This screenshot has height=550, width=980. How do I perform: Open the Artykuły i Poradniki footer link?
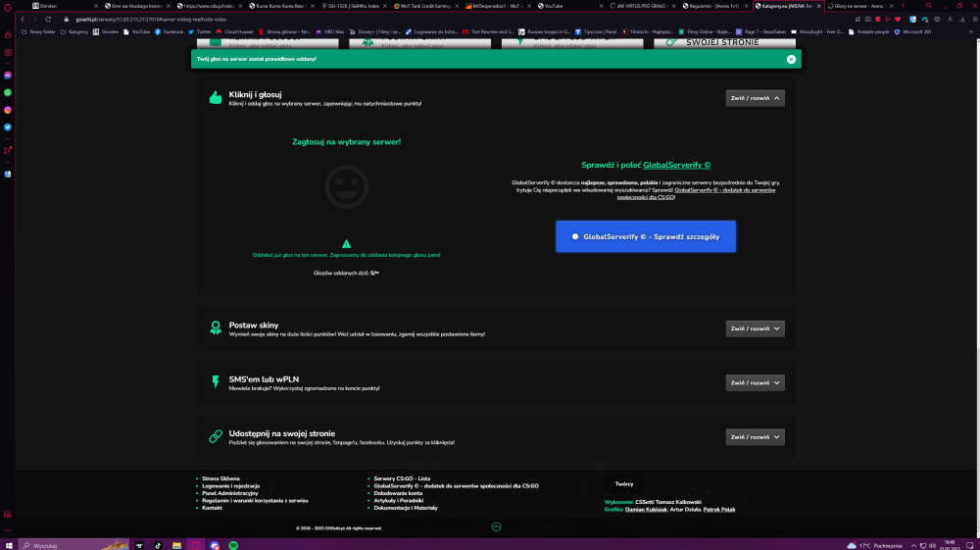398,501
